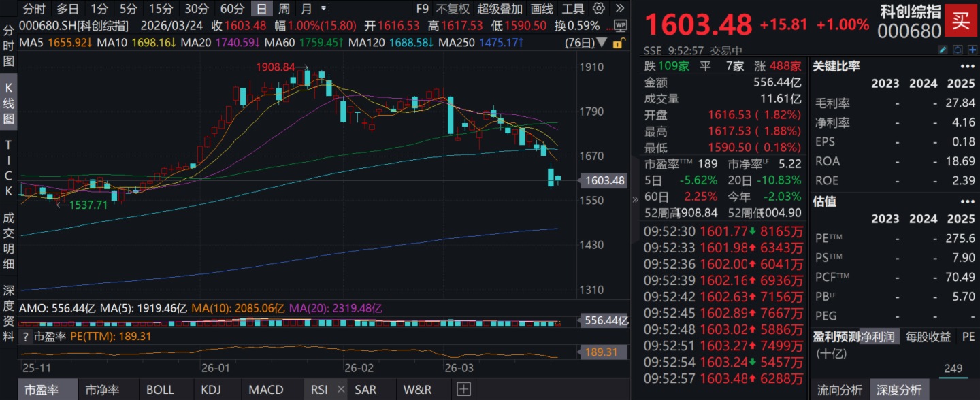
Task: Click the pencil edit note icon
Action: pyautogui.click(x=943, y=50)
